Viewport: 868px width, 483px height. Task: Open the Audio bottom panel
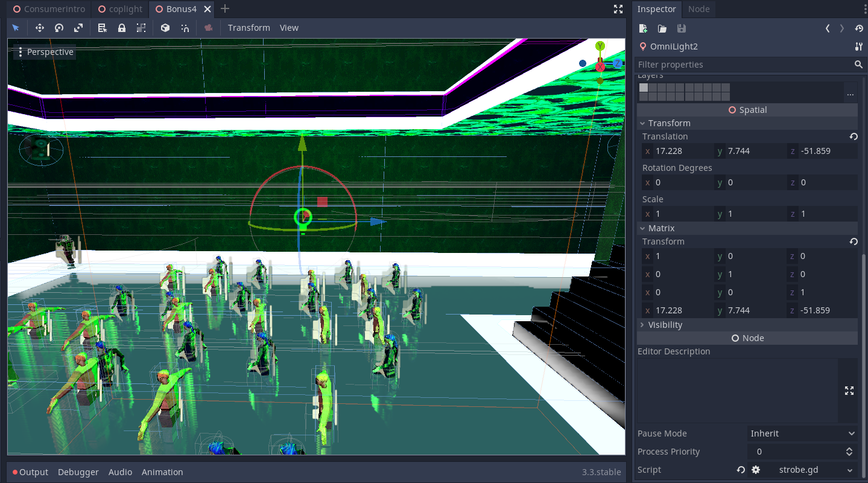[x=121, y=472]
